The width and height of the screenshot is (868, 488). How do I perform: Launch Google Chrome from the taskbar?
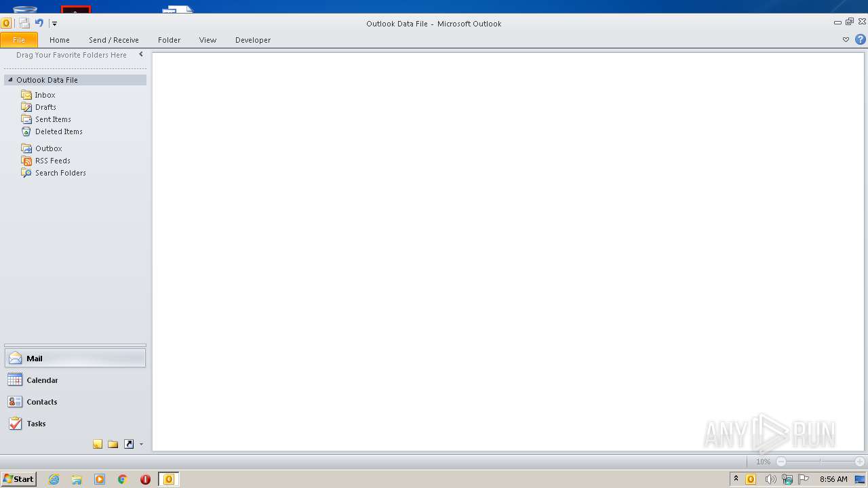(123, 479)
